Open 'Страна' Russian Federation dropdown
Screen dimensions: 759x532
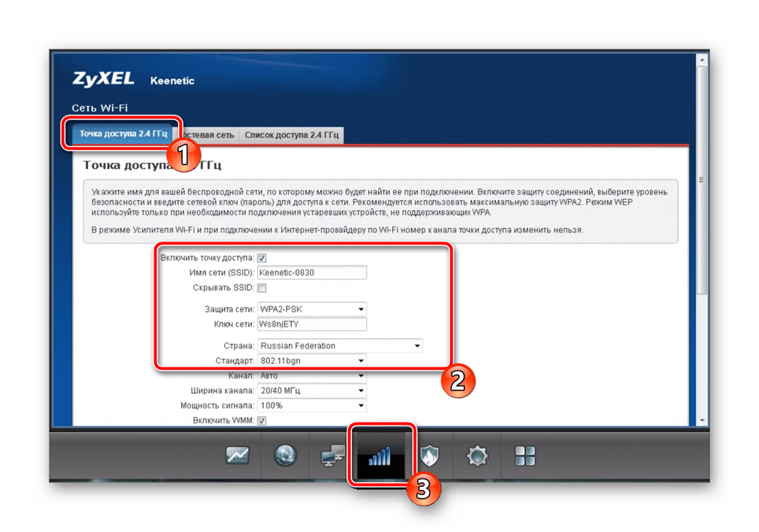click(340, 345)
